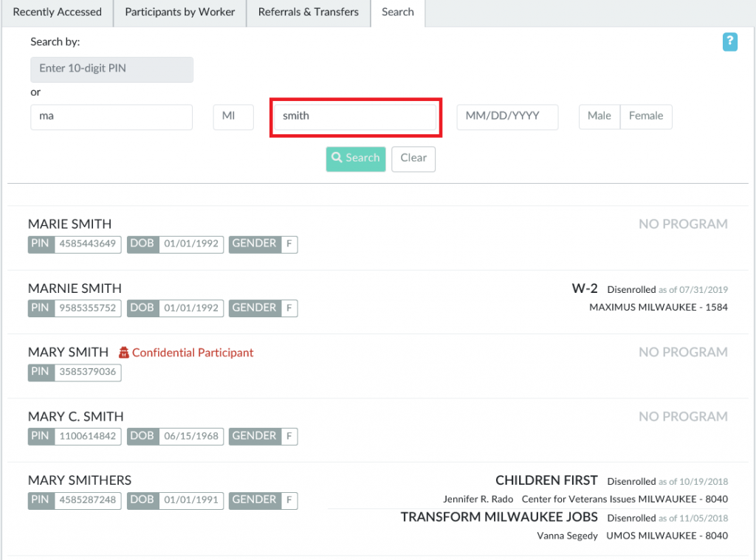The width and height of the screenshot is (756, 560).
Task: Open the MARNIE SMITH participant record
Action: coord(75,288)
